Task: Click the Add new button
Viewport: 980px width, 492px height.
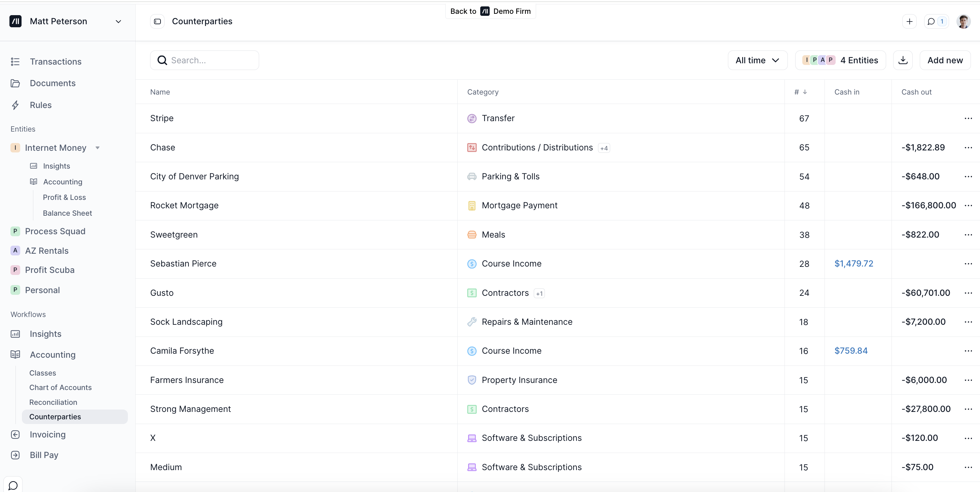Action: (945, 60)
